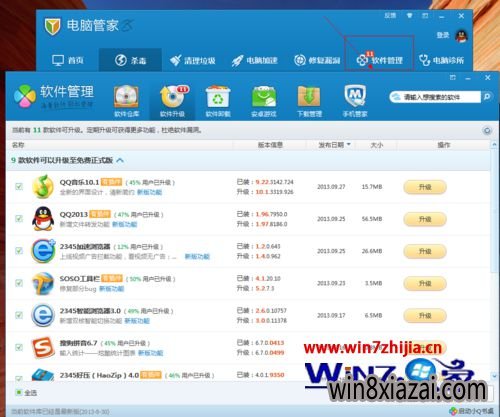Toggle checkbox for 2345好压 HaoZip row
Viewport: 500px width, 417px height.
click(19, 378)
